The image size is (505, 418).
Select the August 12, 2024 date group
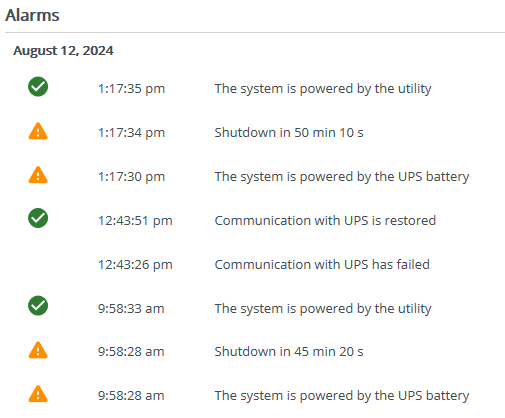pyautogui.click(x=63, y=51)
